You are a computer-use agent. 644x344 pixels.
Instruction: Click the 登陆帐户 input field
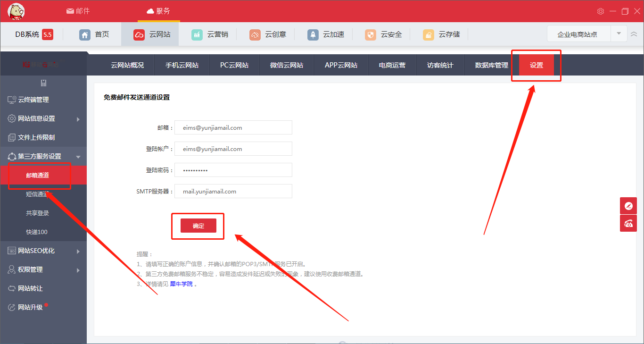pos(233,149)
